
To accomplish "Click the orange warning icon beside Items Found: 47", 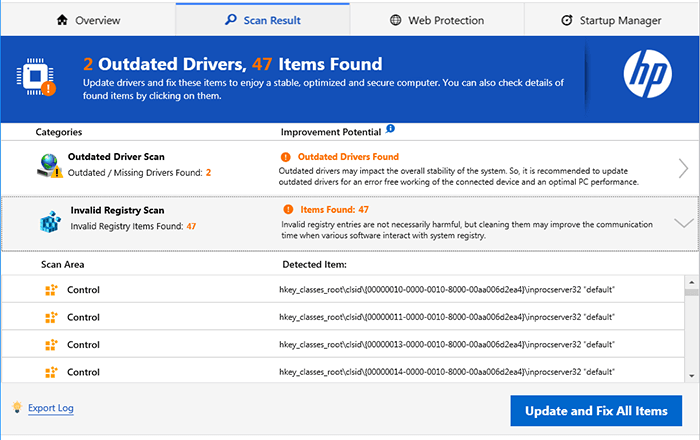I will click(288, 210).
